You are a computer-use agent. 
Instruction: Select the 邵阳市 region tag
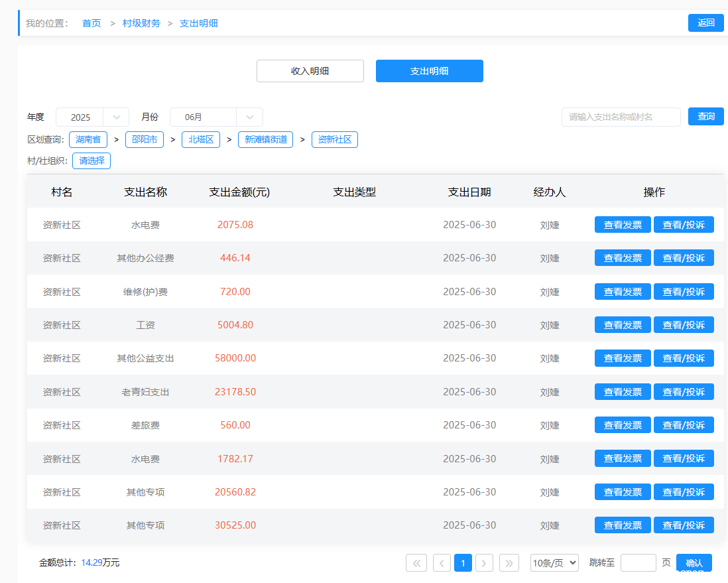144,140
